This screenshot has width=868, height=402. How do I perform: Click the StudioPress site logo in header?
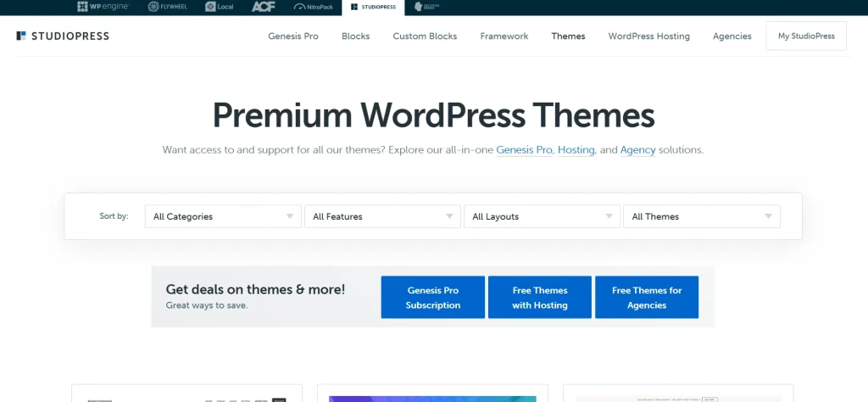click(63, 36)
